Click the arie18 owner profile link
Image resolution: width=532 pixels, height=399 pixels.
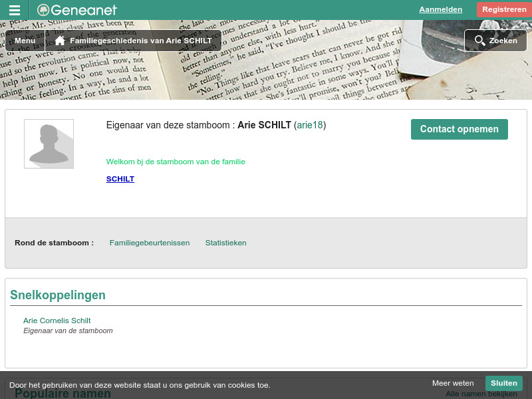(309, 124)
